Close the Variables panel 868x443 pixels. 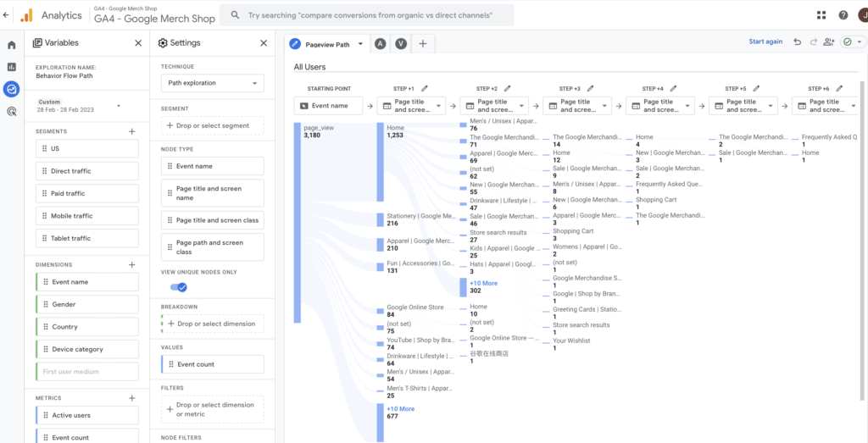click(x=138, y=43)
